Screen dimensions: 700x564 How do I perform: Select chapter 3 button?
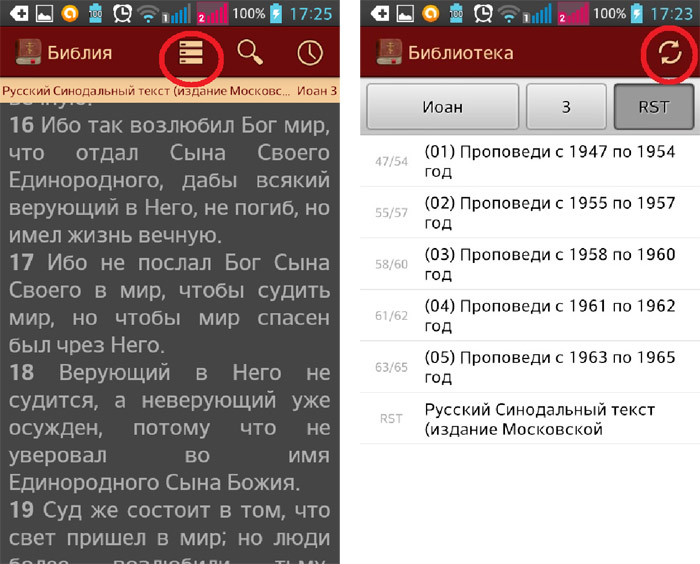pos(566,107)
